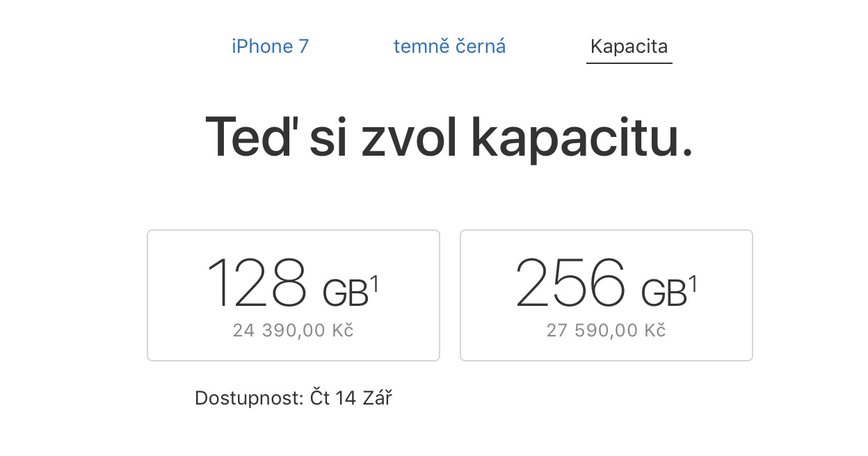Click the GB label in the 256 card
The width and height of the screenshot is (868, 456).
[663, 293]
